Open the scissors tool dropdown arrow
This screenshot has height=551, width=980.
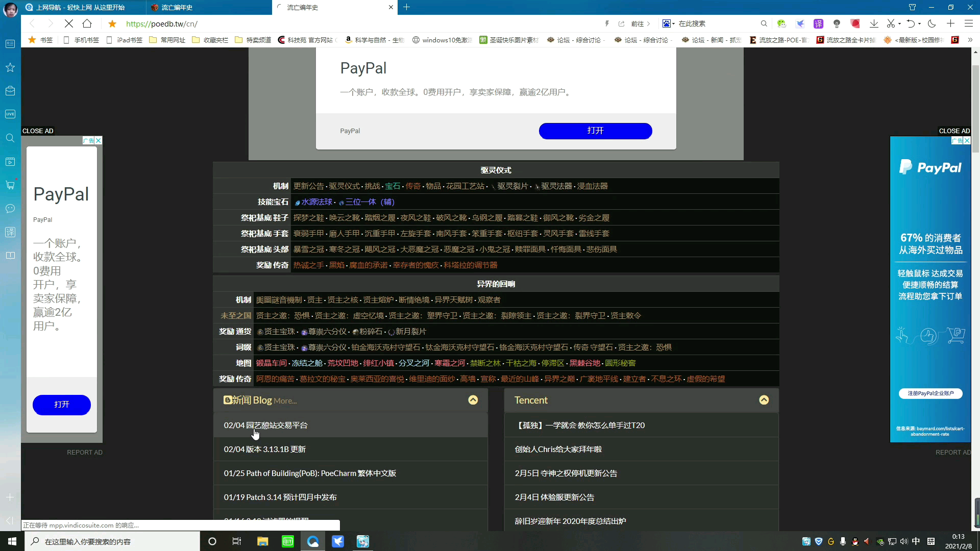click(x=899, y=23)
